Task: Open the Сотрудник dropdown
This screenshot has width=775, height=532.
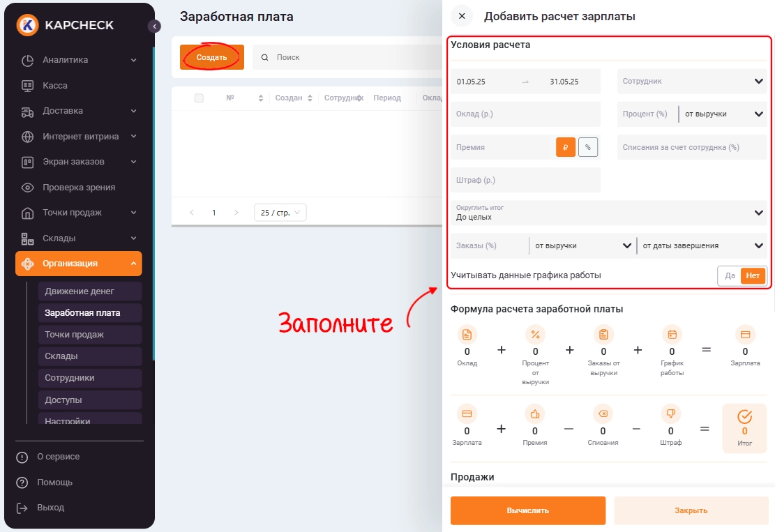Action: tap(692, 81)
